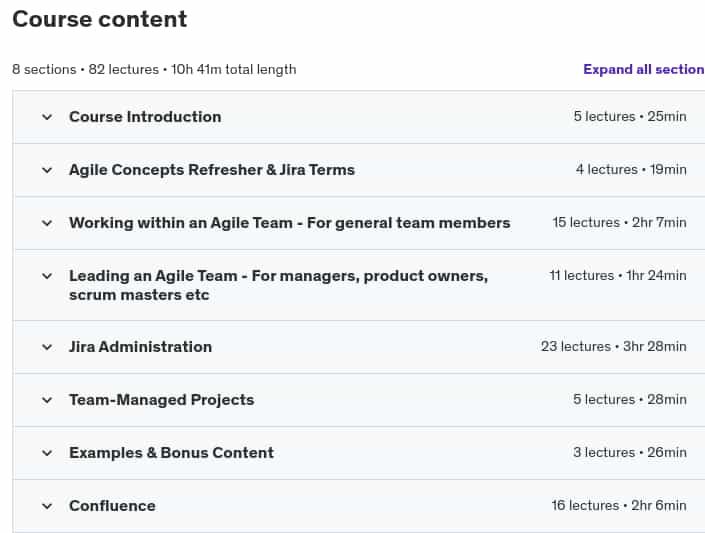Viewport: 705px width, 533px height.
Task: Click '5 lectures • 28min' text
Action: (x=629, y=399)
